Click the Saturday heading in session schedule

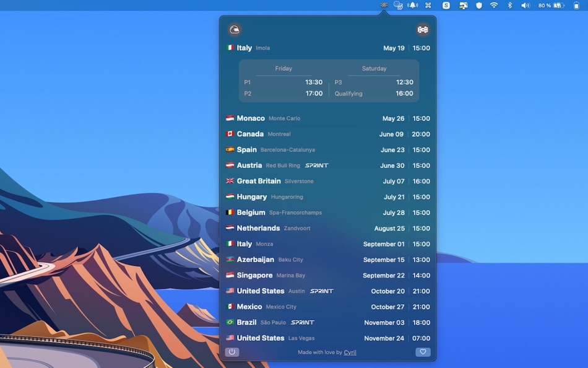click(374, 68)
